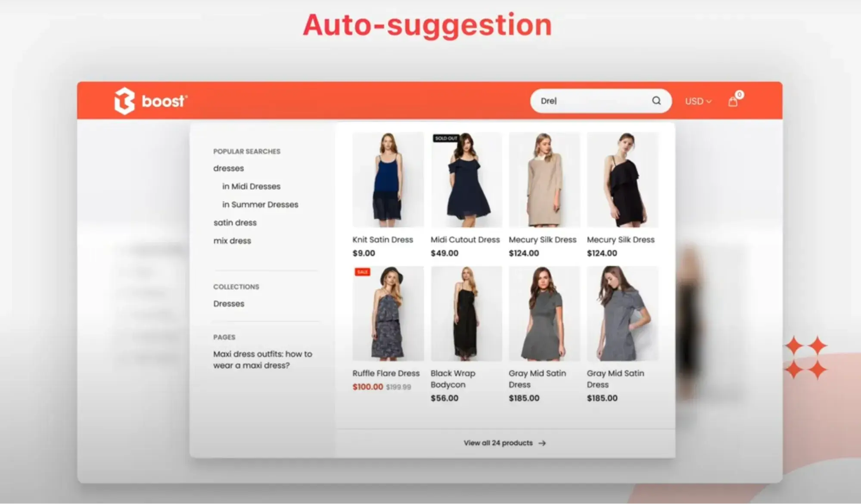
Task: Click the PAGES heading
Action: tap(224, 337)
